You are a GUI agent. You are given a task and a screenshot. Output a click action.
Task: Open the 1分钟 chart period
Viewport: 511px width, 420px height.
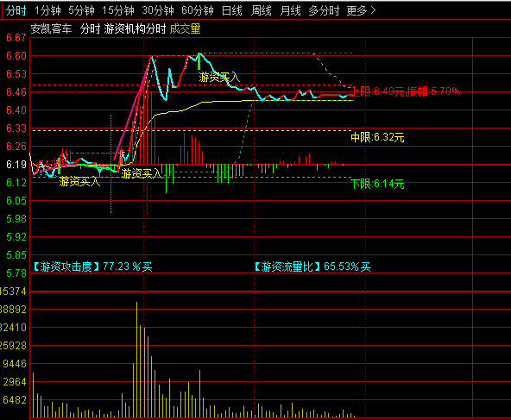click(47, 10)
